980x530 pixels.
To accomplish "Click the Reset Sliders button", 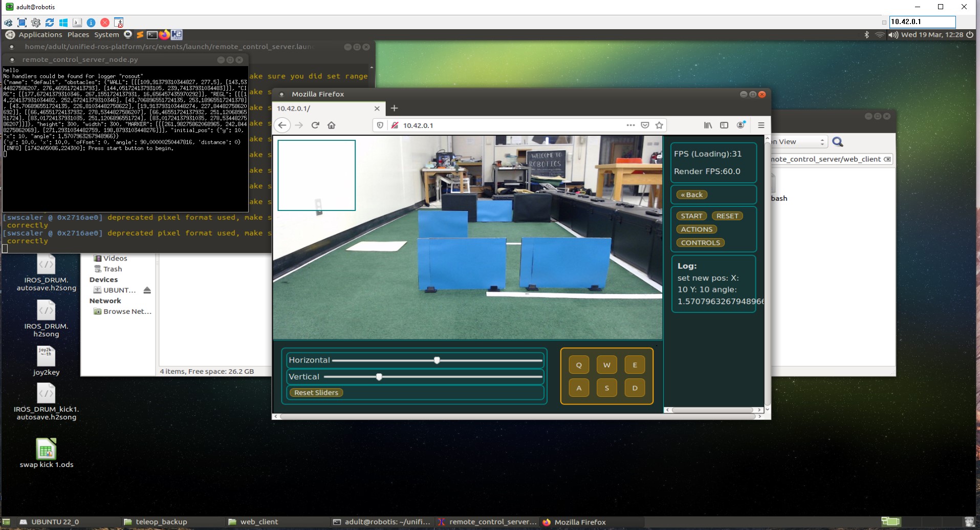I will pos(316,393).
